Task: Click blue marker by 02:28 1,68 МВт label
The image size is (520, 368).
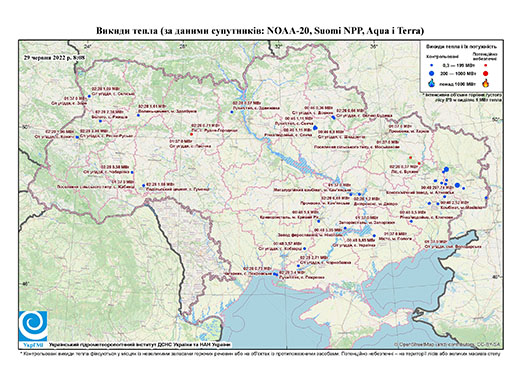Action: pos(144,185)
